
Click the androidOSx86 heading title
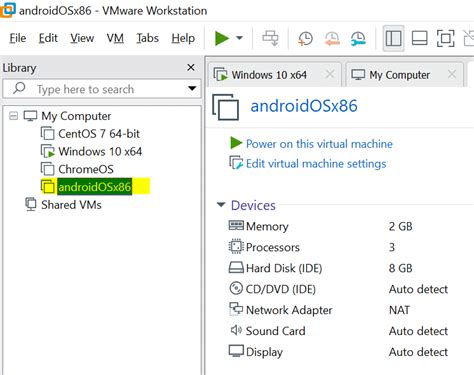pyautogui.click(x=304, y=106)
